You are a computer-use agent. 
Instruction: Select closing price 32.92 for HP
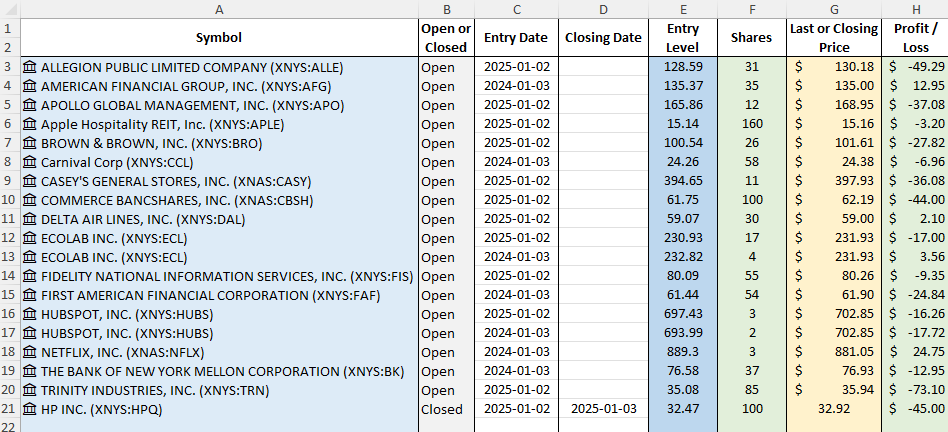tap(834, 409)
